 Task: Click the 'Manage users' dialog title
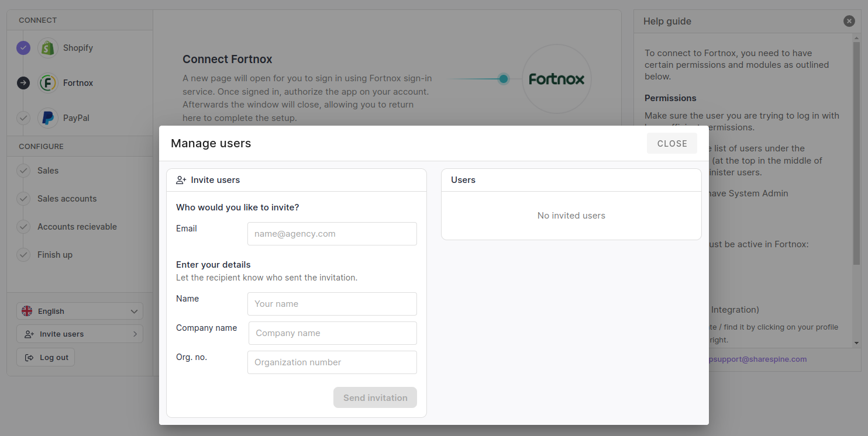(x=211, y=143)
